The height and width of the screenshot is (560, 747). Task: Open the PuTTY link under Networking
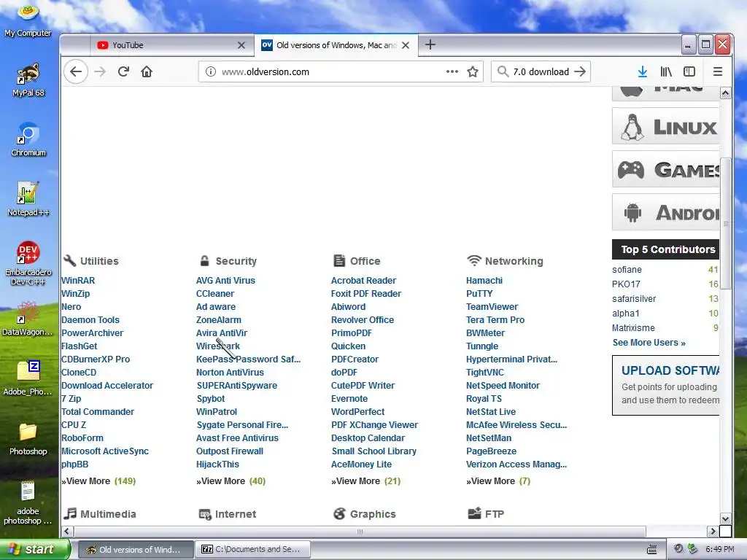click(x=479, y=294)
